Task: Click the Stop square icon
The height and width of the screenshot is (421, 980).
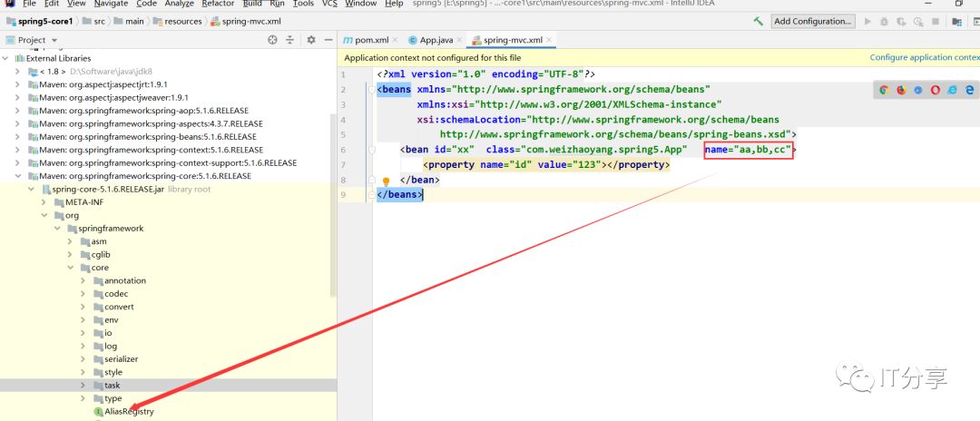Action: [x=936, y=21]
